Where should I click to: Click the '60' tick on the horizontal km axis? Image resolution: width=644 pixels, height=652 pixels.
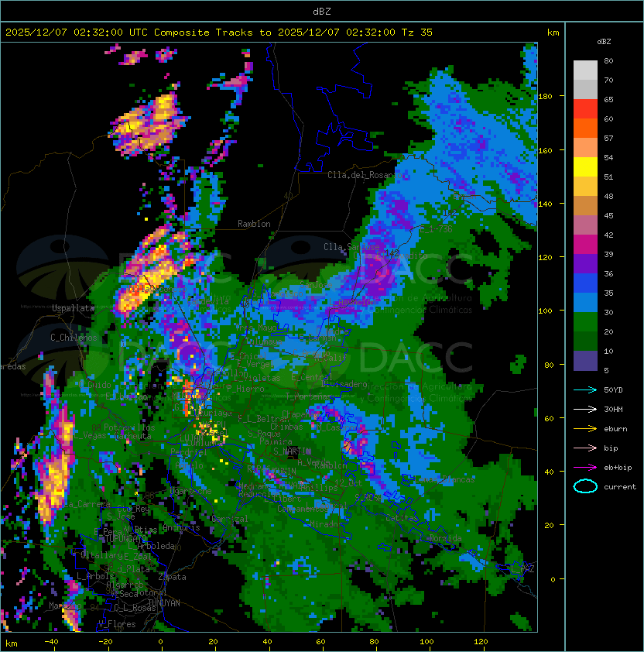320,642
